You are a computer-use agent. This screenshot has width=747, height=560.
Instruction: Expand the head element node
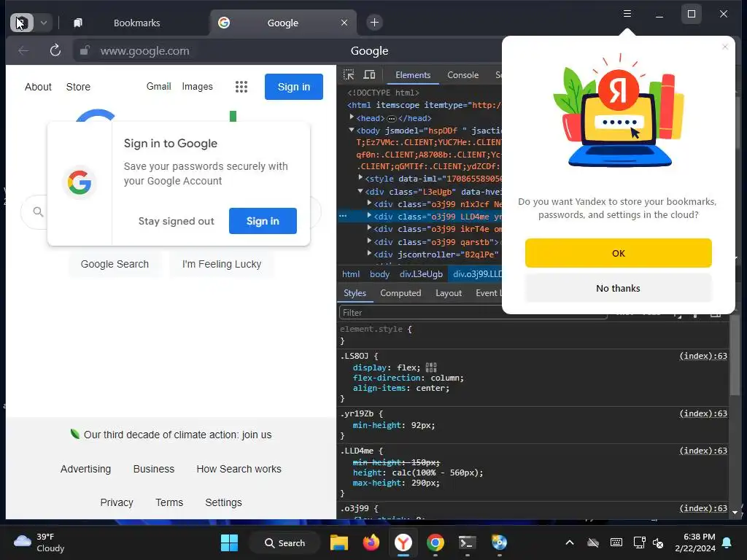pos(352,117)
